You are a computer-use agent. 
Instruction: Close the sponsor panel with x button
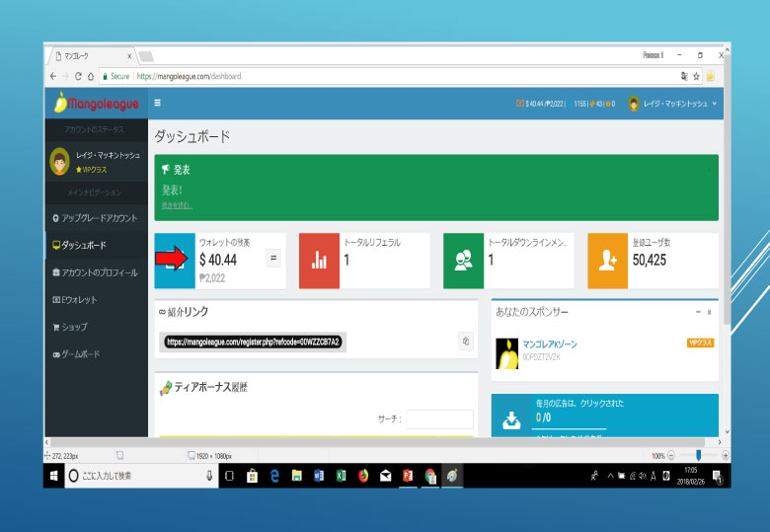(x=709, y=312)
